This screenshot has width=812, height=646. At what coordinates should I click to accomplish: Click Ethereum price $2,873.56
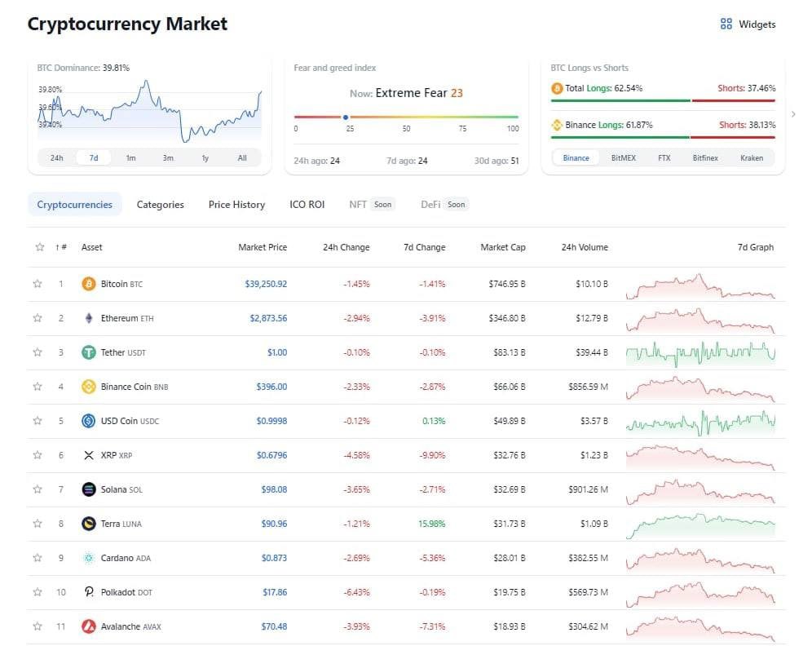[x=268, y=318]
